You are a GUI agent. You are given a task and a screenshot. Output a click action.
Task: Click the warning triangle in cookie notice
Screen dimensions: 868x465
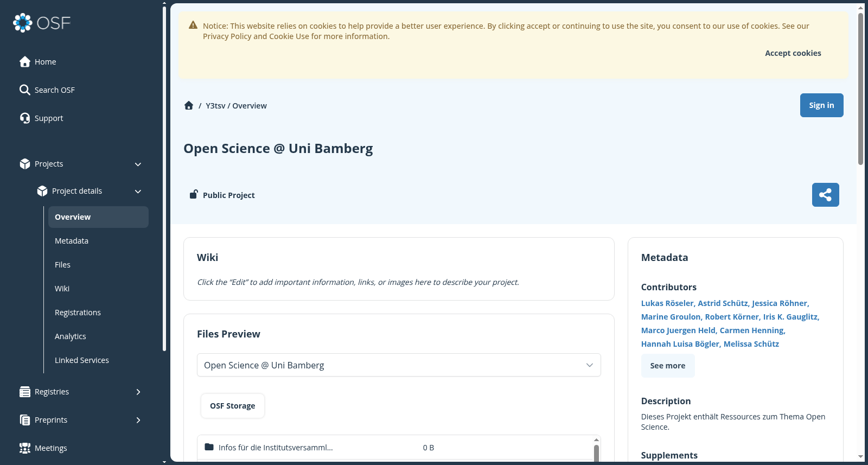tap(193, 25)
